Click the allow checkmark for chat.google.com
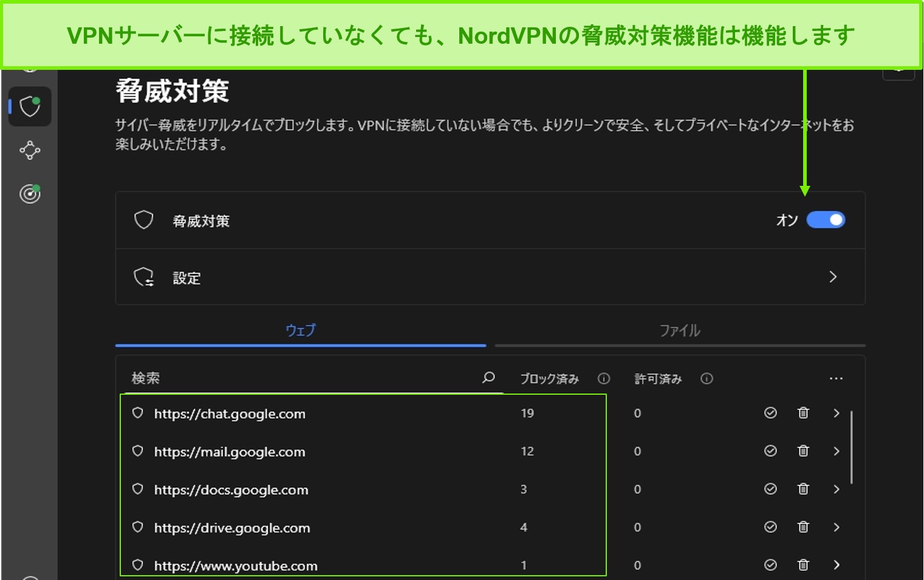 coord(770,413)
